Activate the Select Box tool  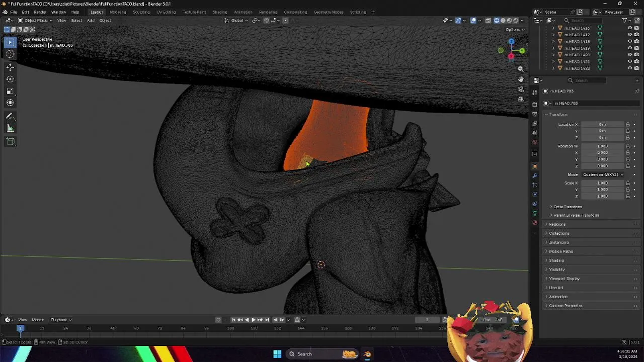10,42
